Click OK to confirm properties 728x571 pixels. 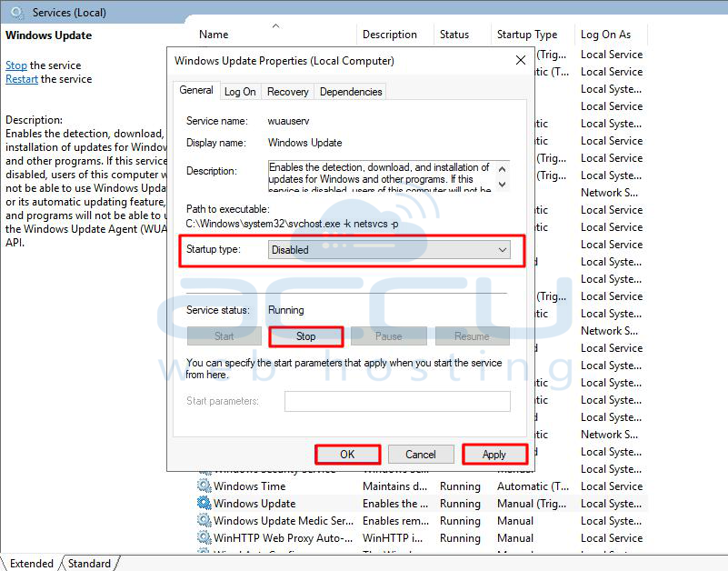[347, 455]
